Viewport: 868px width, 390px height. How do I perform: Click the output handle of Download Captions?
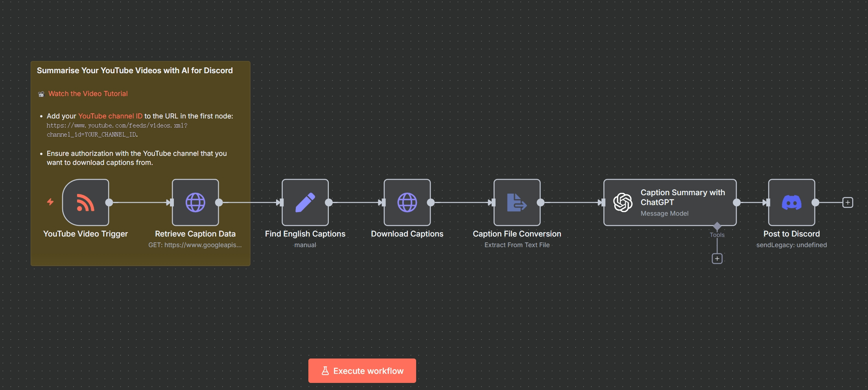point(431,202)
